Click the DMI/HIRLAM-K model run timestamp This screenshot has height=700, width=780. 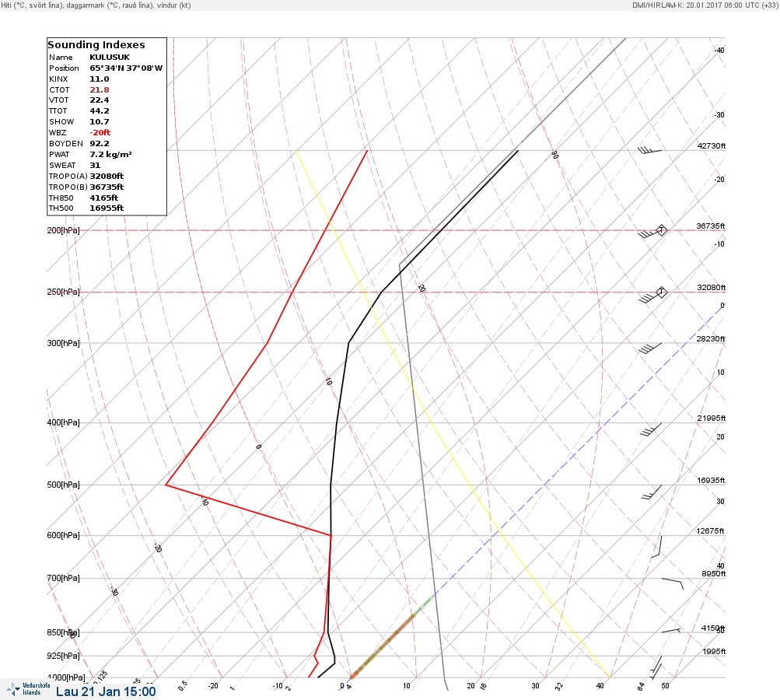(705, 5)
